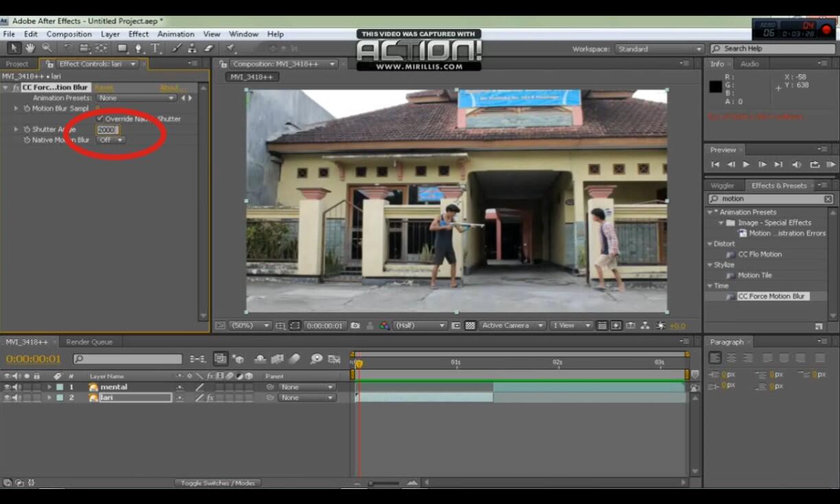Open the Active Camera view dropdown
840x504 pixels.
[x=512, y=325]
